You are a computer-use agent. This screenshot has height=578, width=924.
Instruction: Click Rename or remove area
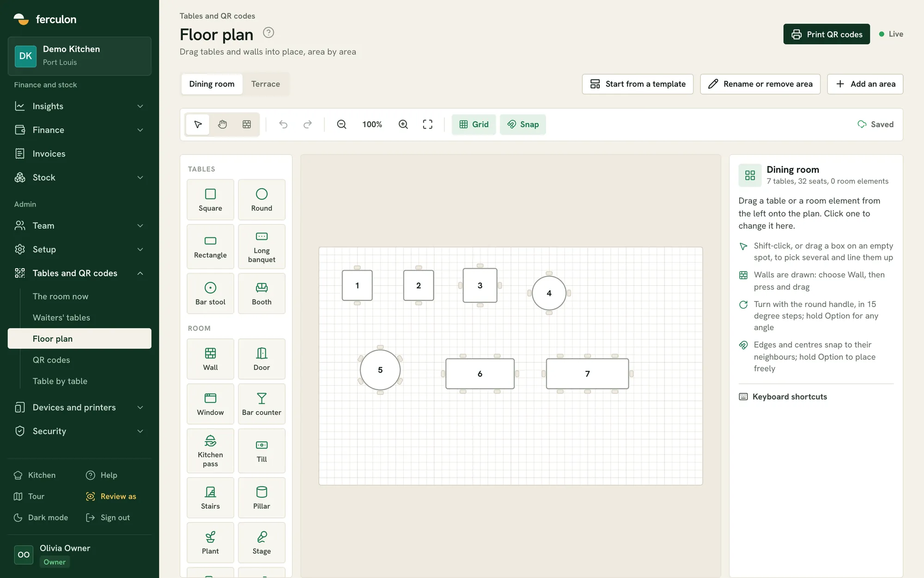[760, 84]
